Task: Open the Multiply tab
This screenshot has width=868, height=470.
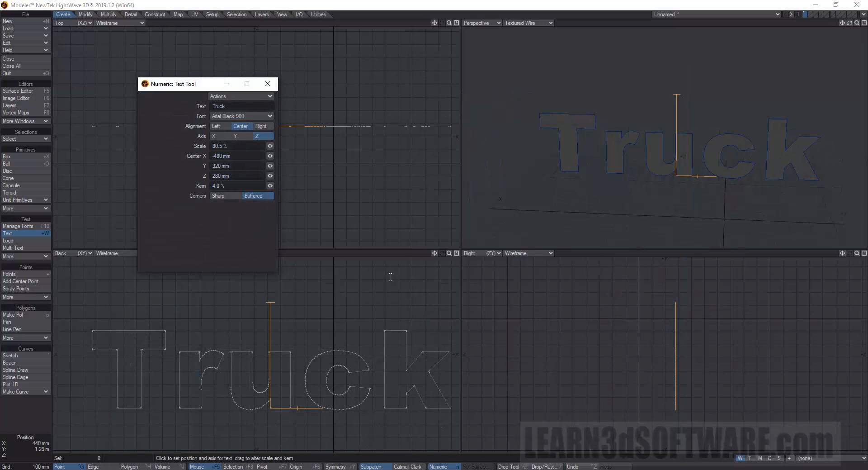Action: pyautogui.click(x=108, y=14)
